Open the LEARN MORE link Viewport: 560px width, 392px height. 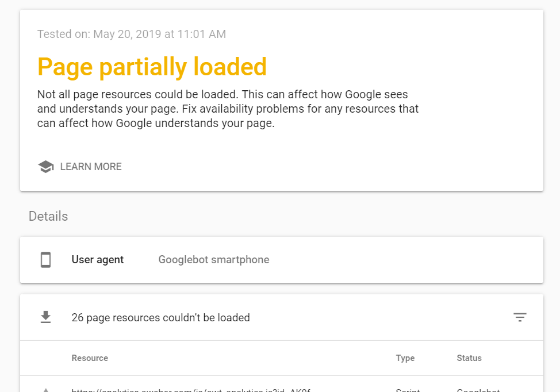tap(91, 167)
